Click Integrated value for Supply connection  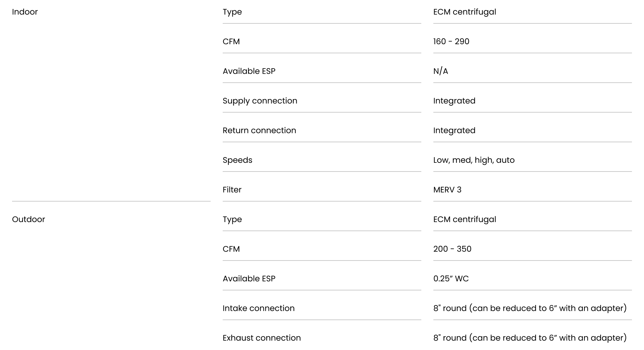(x=454, y=101)
